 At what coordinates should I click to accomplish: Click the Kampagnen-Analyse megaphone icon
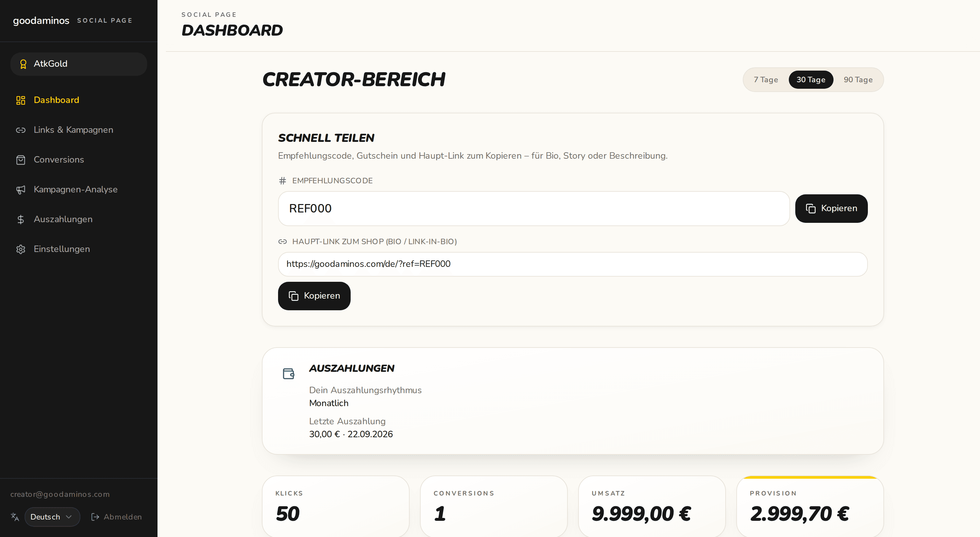click(20, 189)
